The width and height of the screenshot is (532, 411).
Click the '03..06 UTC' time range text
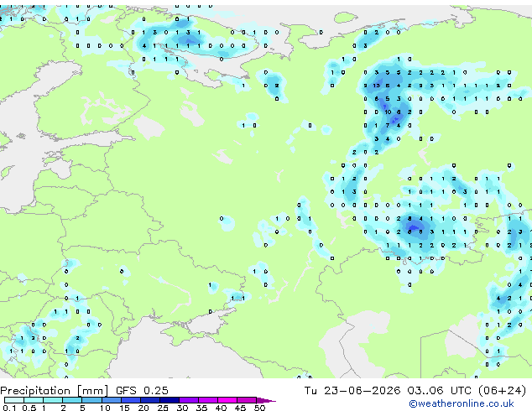pyautogui.click(x=440, y=391)
